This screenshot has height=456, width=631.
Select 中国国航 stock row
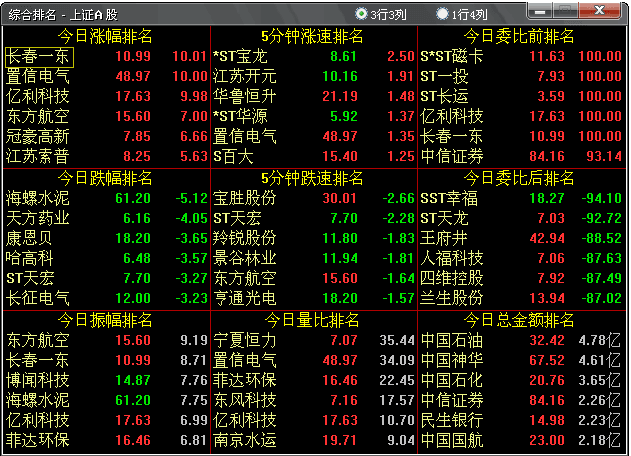[522, 440]
